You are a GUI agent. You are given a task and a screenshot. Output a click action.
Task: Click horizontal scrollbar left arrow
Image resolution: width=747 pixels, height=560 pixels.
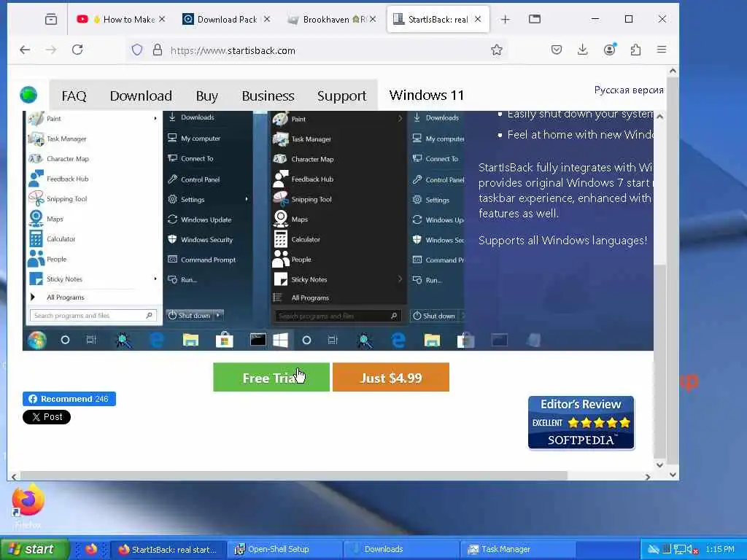tap(14, 476)
